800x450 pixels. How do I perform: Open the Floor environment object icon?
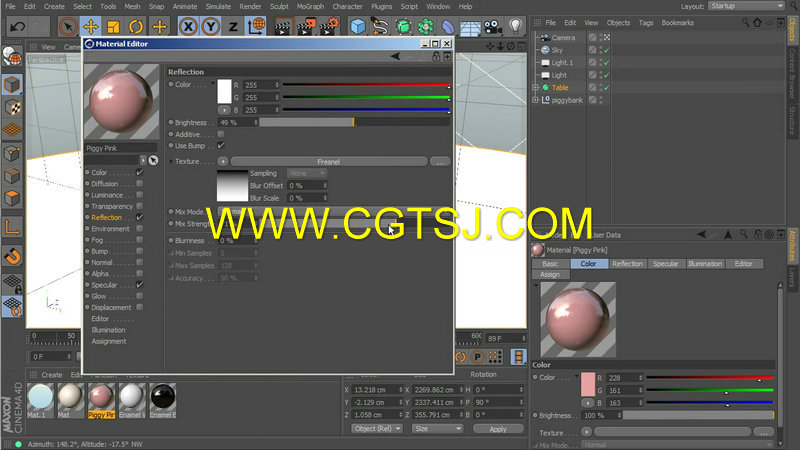[x=470, y=26]
